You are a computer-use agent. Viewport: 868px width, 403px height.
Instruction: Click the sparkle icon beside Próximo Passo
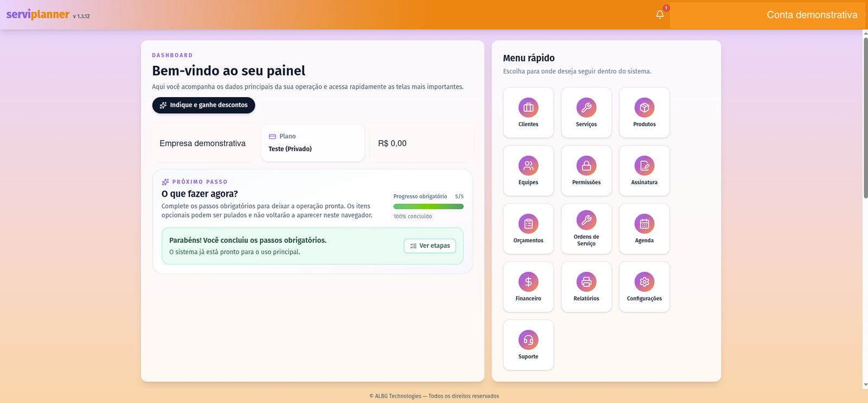[165, 182]
